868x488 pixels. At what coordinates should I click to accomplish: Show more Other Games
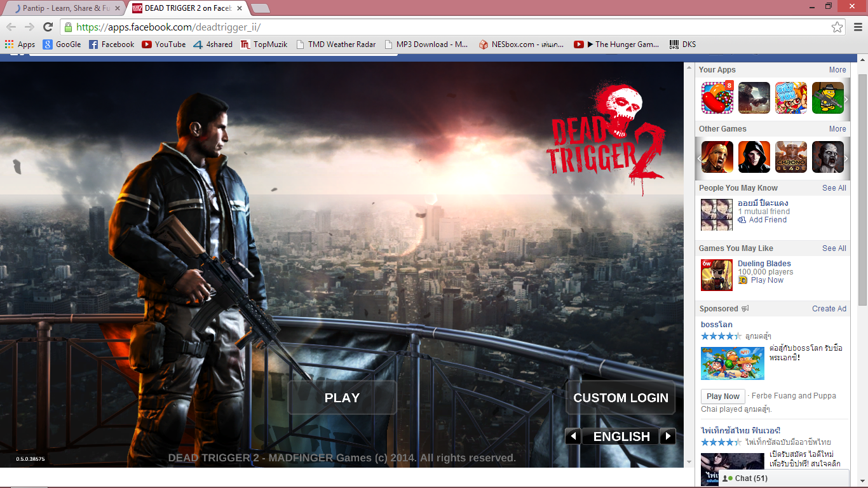pos(837,129)
